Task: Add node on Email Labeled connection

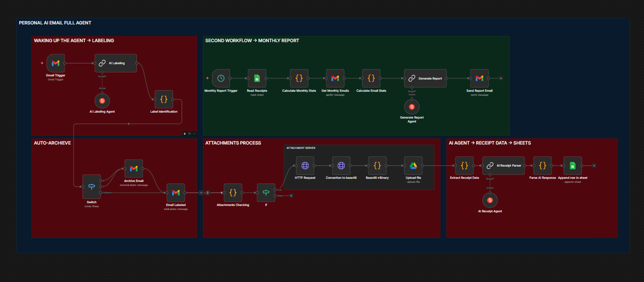Action: [x=201, y=193]
